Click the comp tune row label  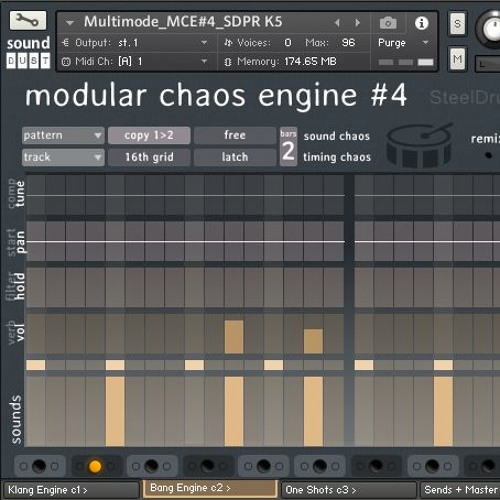(17, 194)
